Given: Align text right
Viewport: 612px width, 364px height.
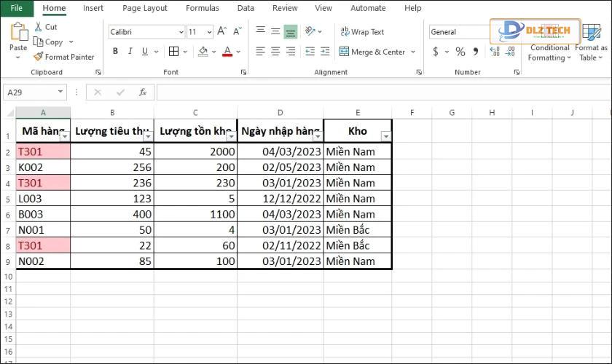Looking at the screenshot, I should pyautogui.click(x=291, y=51).
